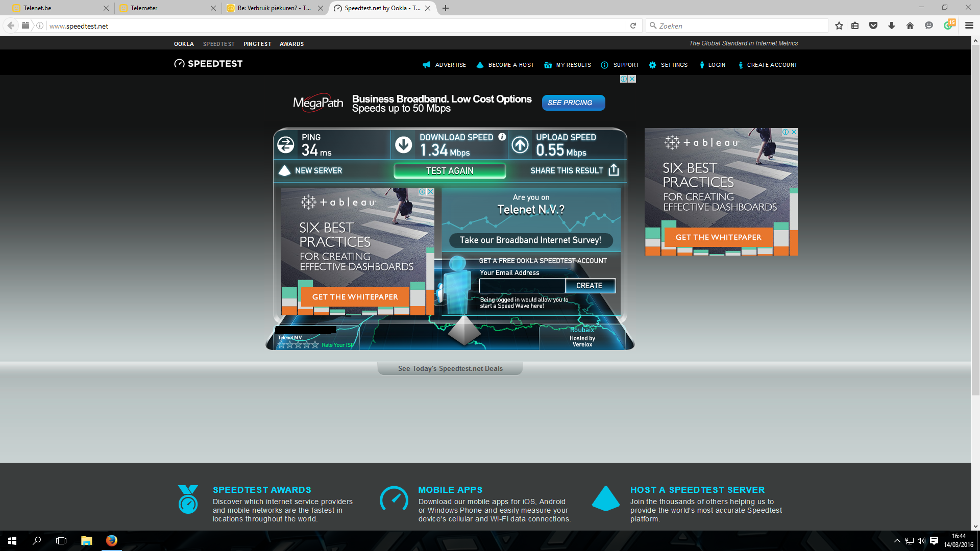The width and height of the screenshot is (980, 551).
Task: Click GET THE WHITEPAPER in left ad
Action: (x=355, y=297)
